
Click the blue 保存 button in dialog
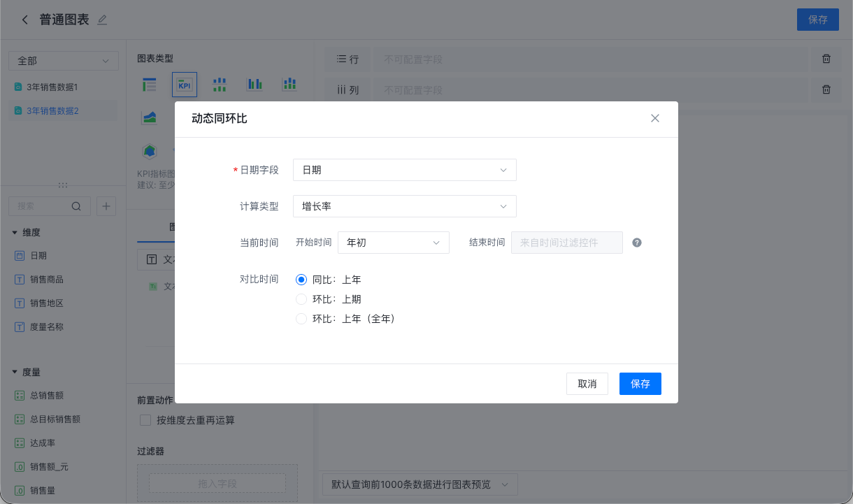coord(640,384)
